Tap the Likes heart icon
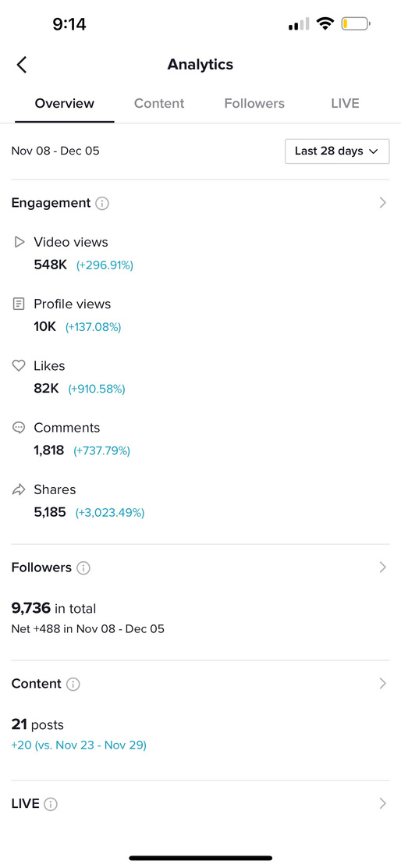 [x=20, y=366]
